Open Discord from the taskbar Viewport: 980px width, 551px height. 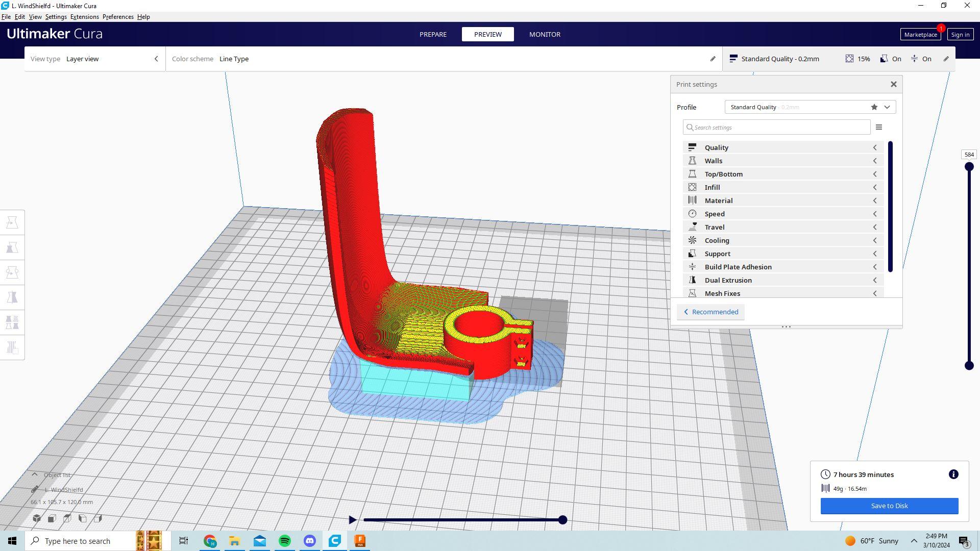(310, 541)
